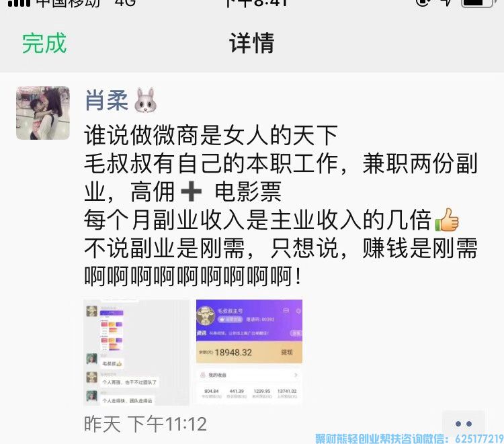This screenshot has width=504, height=444.
Task: Tap the 详情 page title
Action: point(252,44)
